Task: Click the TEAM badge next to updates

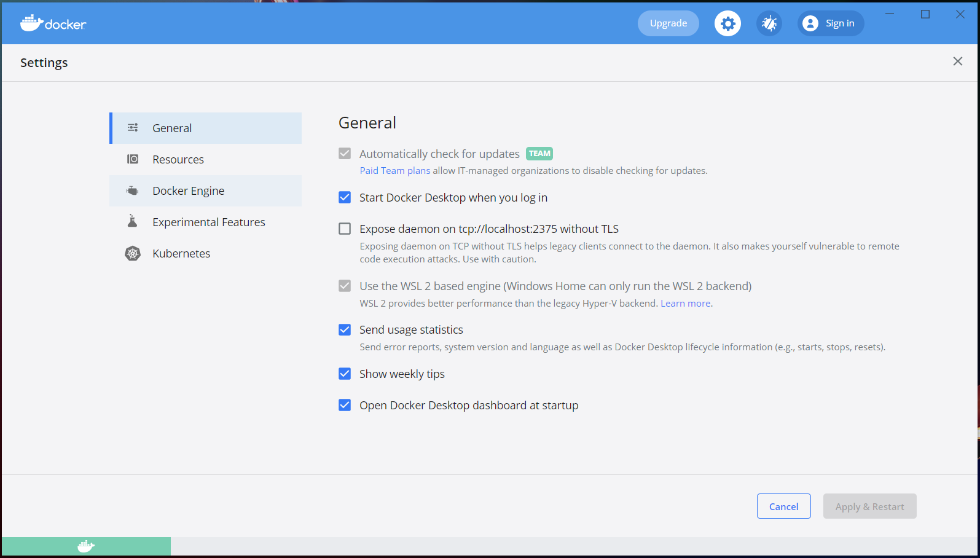Action: click(x=539, y=154)
